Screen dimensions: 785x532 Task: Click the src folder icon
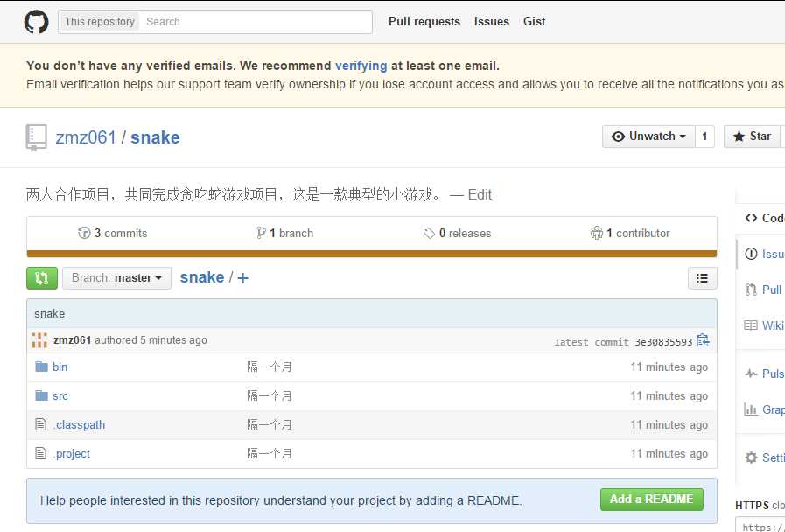(x=41, y=395)
